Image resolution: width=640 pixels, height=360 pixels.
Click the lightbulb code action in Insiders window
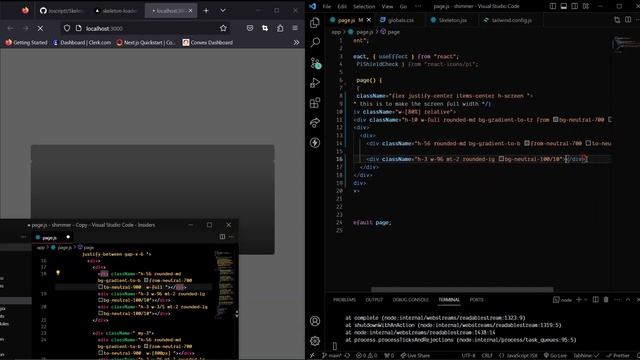coord(58,273)
